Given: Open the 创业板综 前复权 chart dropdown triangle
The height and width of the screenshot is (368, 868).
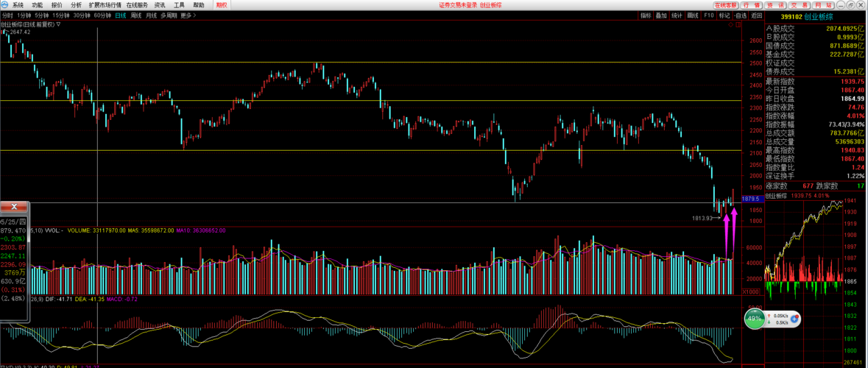Looking at the screenshot, I should 59,24.
